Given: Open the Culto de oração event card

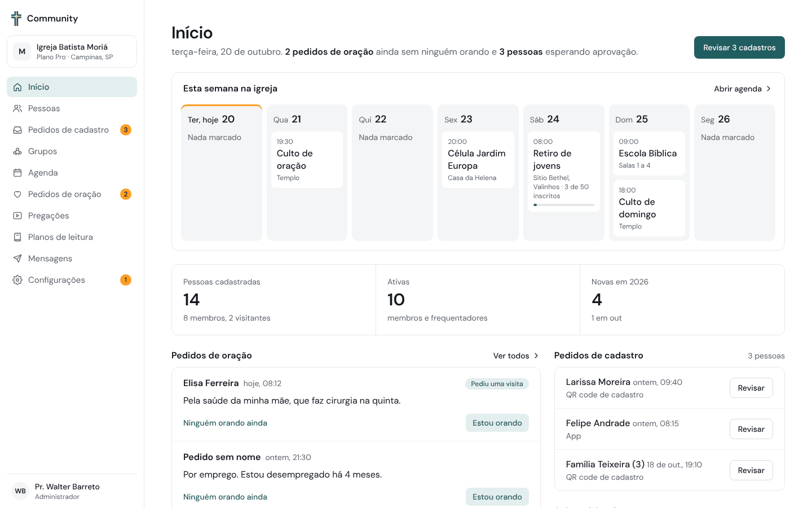Looking at the screenshot, I should pyautogui.click(x=307, y=160).
